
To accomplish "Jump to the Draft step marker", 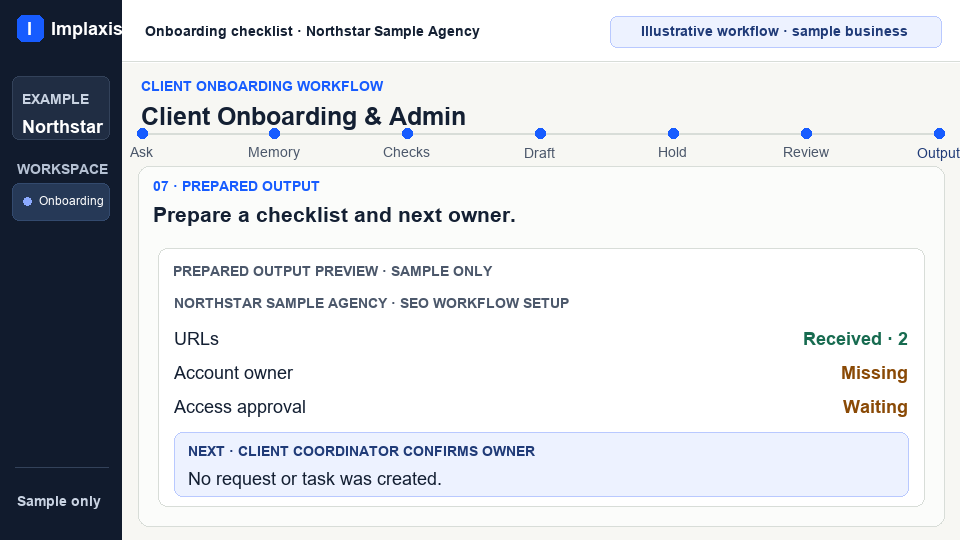I will 540,133.
